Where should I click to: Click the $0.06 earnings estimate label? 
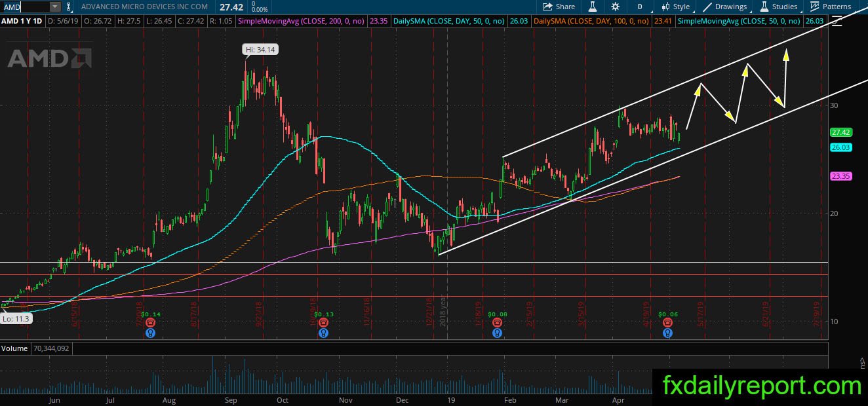667,315
